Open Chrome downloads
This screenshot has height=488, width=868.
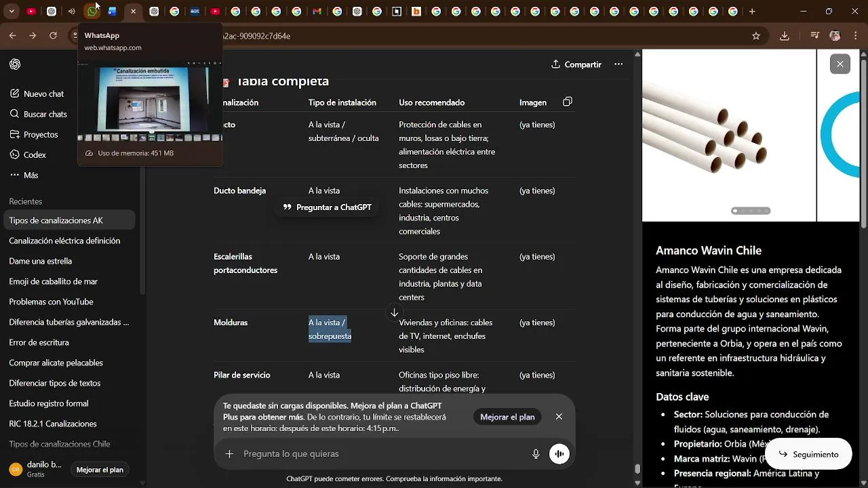pos(785,36)
